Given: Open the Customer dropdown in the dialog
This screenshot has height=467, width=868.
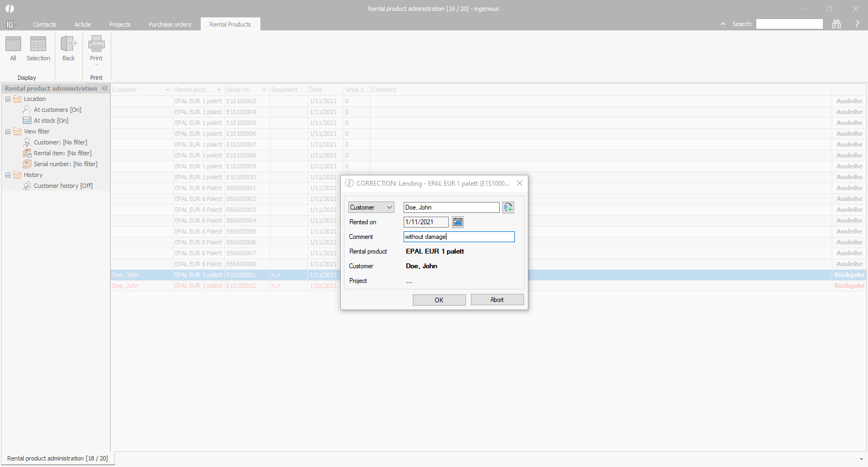Looking at the screenshot, I should (x=371, y=207).
